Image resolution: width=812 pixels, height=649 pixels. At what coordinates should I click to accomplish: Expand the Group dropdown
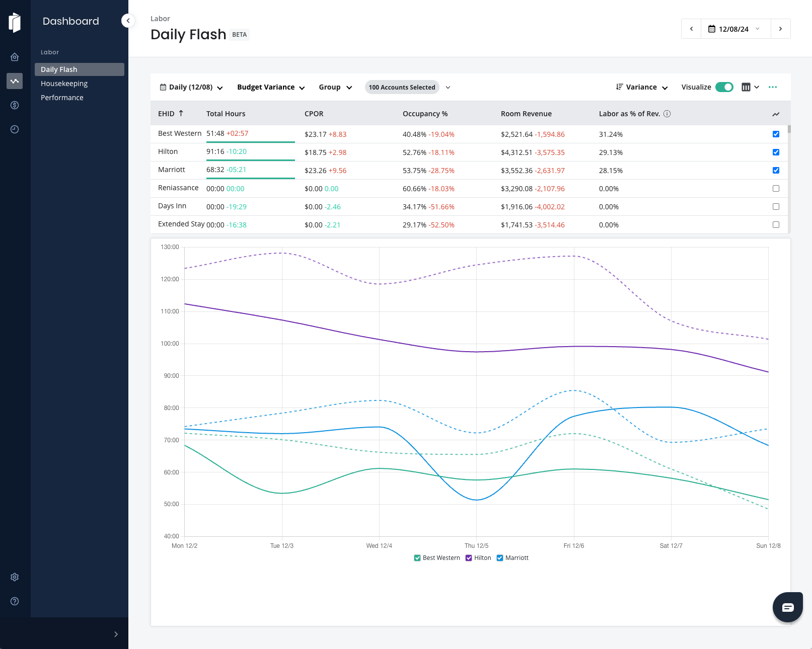(x=335, y=87)
